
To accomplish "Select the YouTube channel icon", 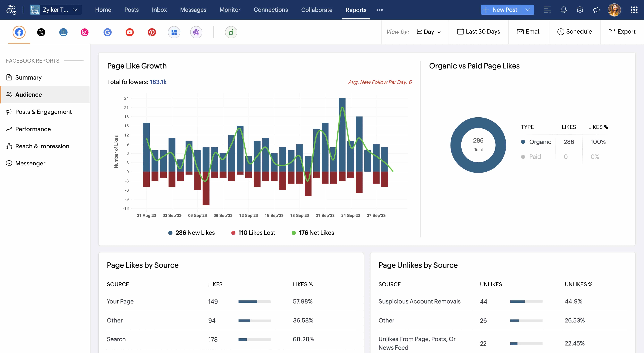I will pos(129,32).
